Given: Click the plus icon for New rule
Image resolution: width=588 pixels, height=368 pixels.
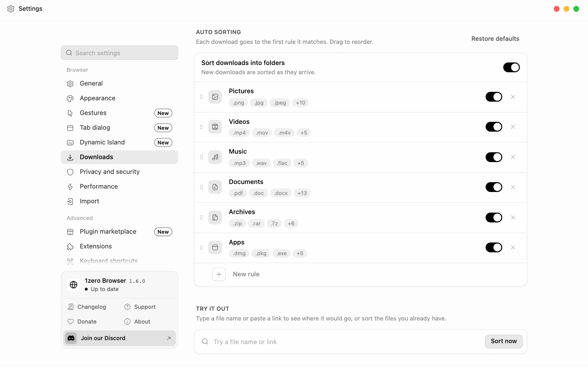Looking at the screenshot, I should (x=219, y=274).
